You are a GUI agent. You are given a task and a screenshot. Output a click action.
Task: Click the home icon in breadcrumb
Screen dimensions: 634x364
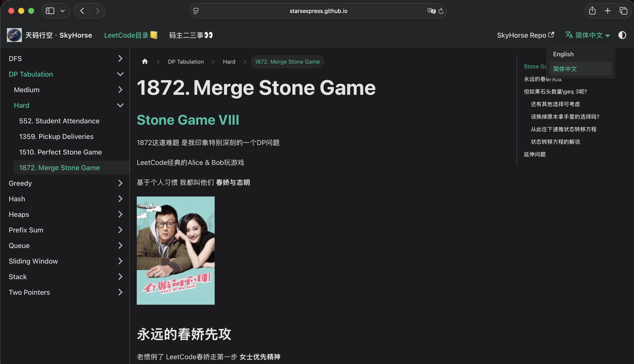coord(145,61)
